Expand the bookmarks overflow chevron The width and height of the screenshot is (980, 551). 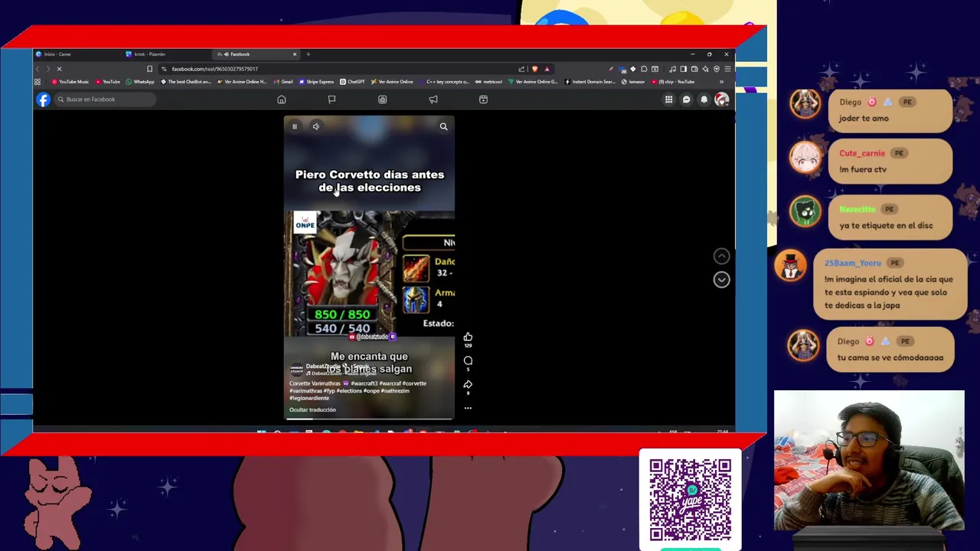[x=721, y=82]
